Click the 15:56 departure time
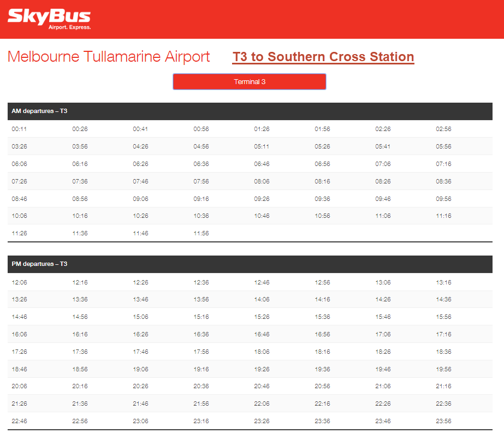The height and width of the screenshot is (433, 504). [443, 317]
